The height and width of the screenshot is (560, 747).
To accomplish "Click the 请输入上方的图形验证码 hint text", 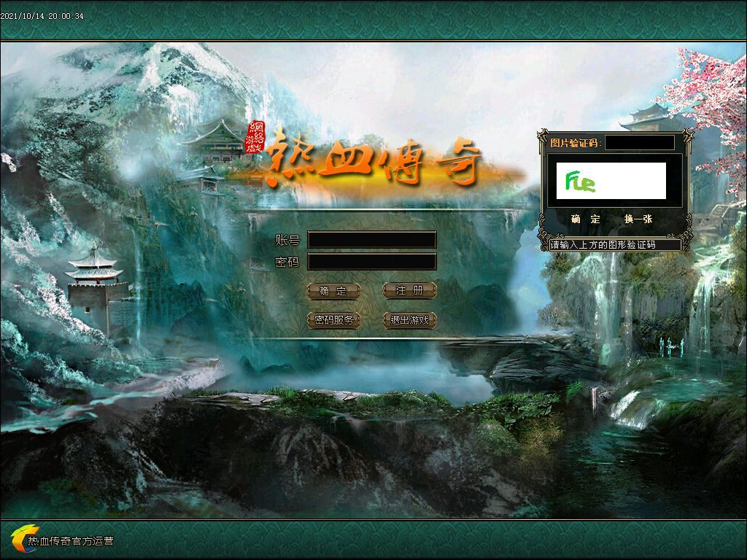I will [603, 245].
